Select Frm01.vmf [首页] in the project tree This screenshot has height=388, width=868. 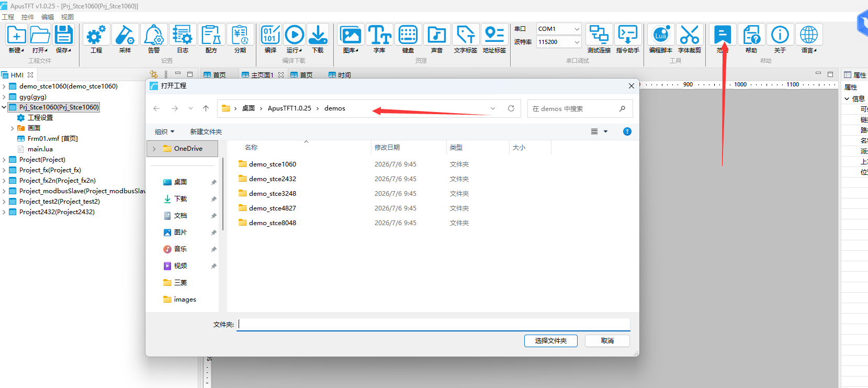point(52,139)
